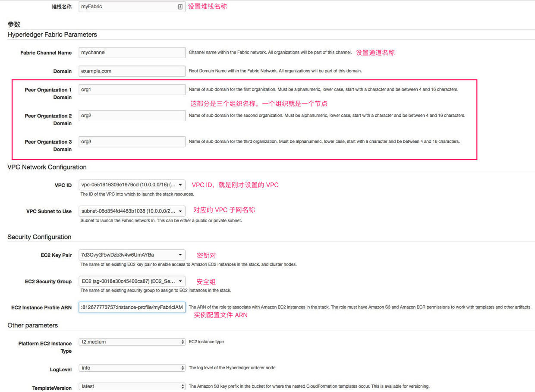
Task: Open the VPC ID dropdown
Action: coord(132,185)
